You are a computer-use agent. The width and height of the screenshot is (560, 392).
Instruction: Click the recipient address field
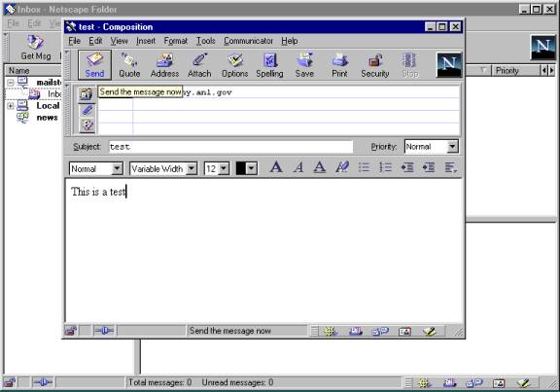(297, 92)
